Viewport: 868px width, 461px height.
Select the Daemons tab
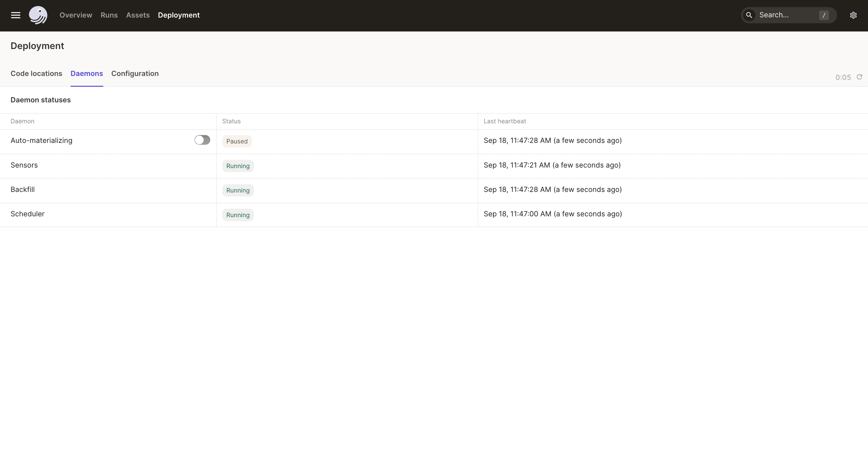87,73
